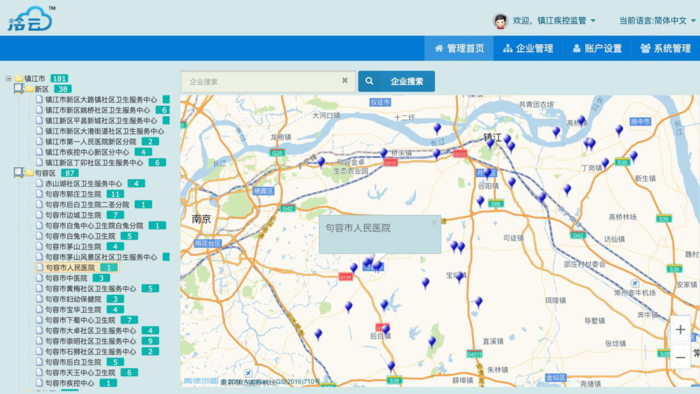Open the 企业管理 menu

click(x=528, y=48)
